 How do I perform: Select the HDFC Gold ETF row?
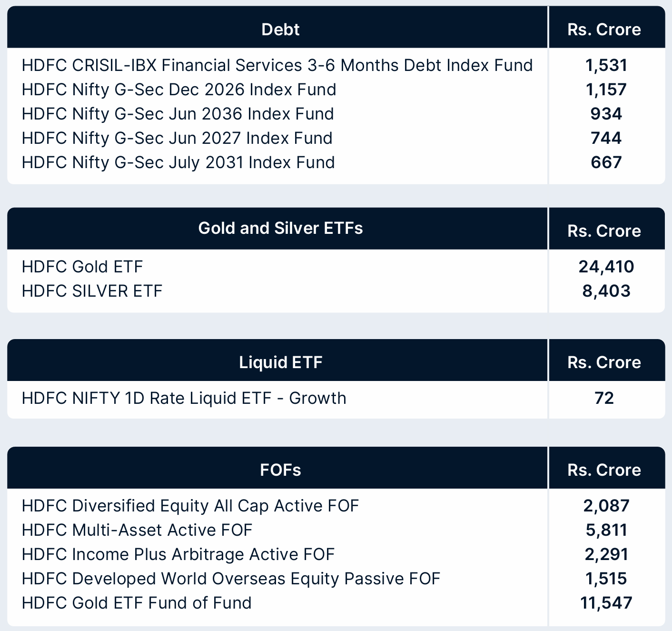pyautogui.click(x=82, y=267)
